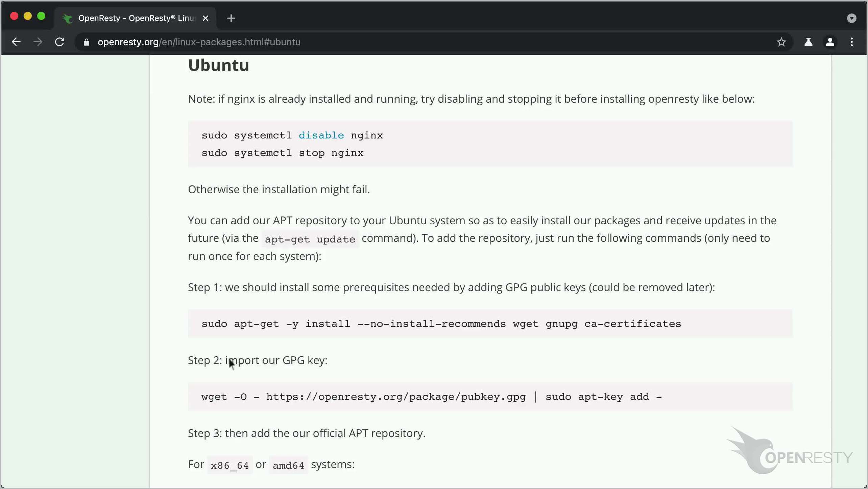868x489 pixels.
Task: Click the address bar URL
Action: point(199,42)
